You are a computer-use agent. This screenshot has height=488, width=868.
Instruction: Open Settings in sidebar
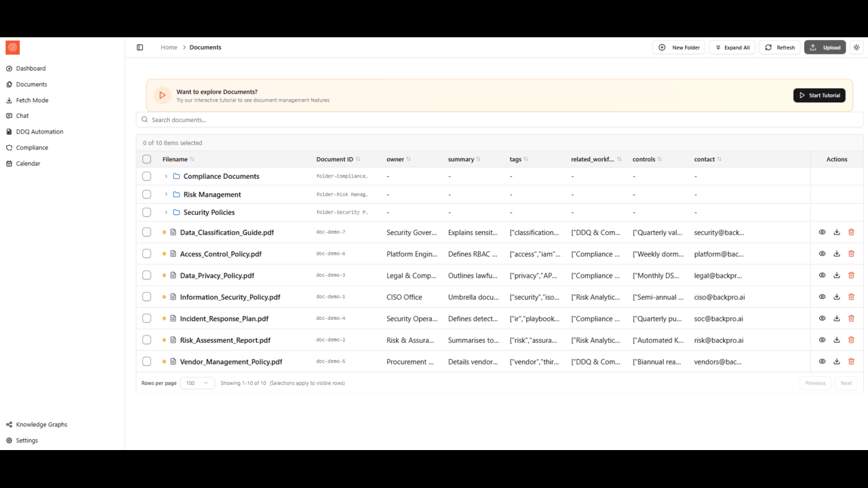tap(27, 441)
